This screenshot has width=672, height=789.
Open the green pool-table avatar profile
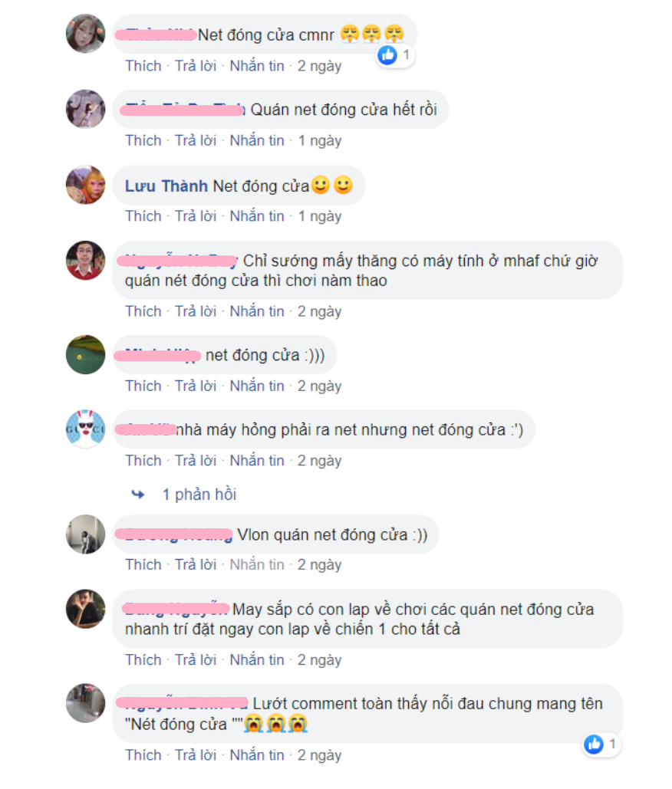[x=86, y=354]
